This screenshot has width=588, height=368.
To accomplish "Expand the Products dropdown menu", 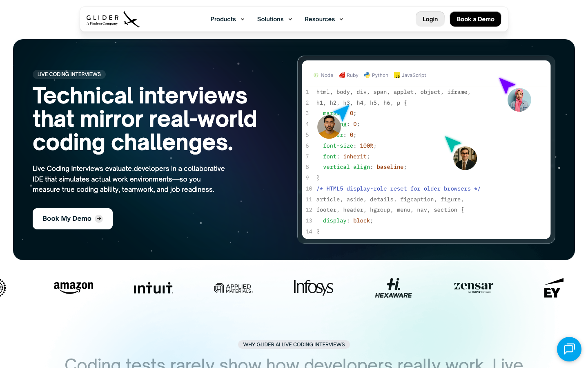I will (x=227, y=19).
